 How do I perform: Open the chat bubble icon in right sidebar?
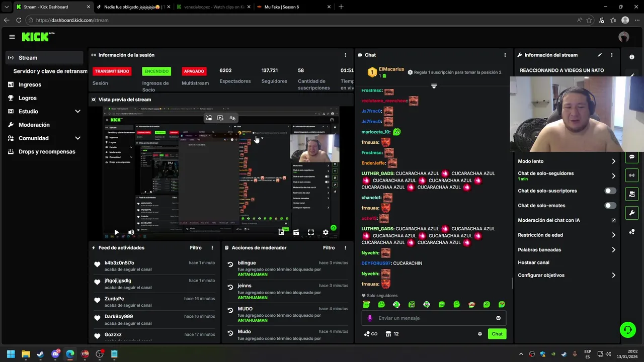tap(632, 157)
